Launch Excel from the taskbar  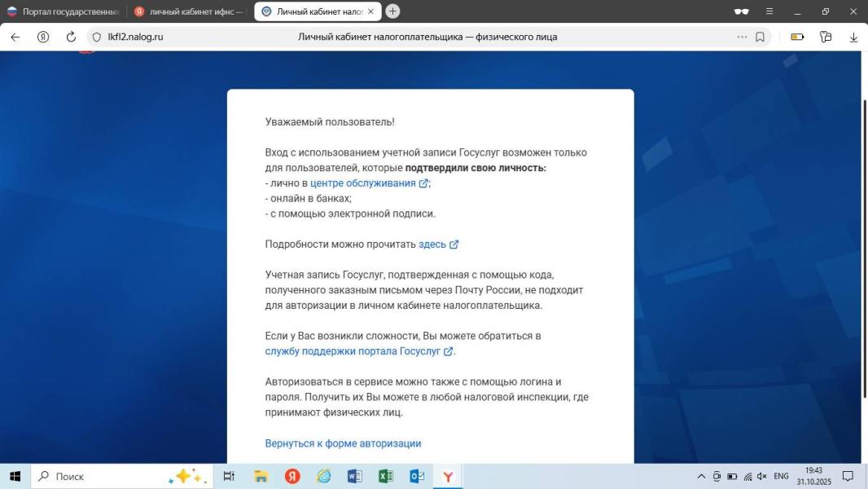click(x=386, y=476)
